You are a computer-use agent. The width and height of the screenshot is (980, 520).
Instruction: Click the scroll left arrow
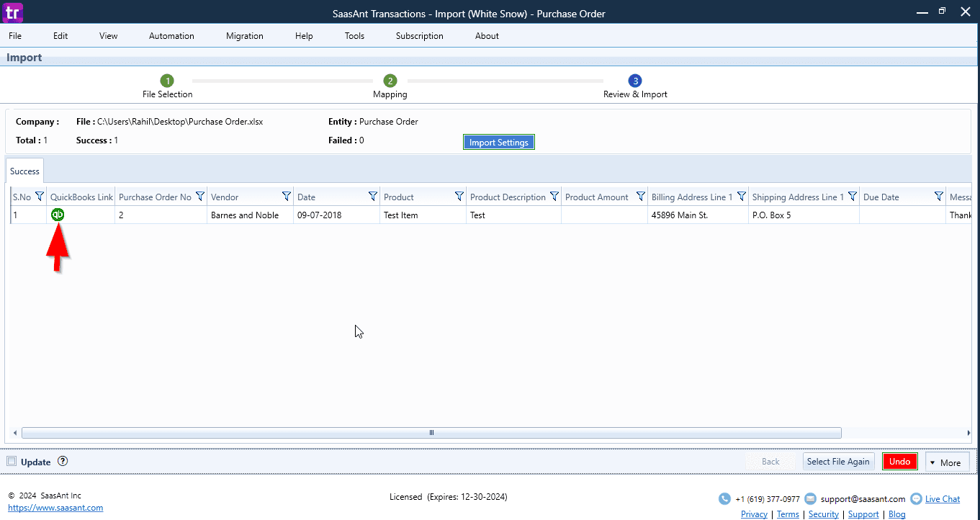click(x=15, y=433)
